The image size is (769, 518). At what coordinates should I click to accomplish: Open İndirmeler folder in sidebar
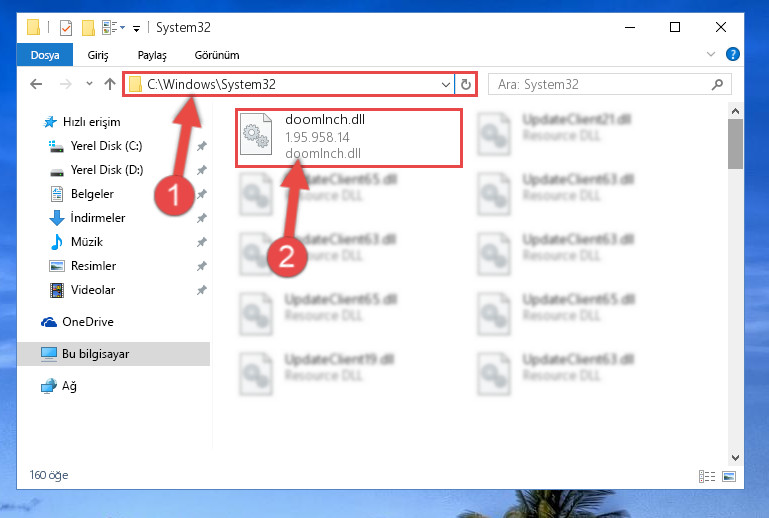click(87, 218)
